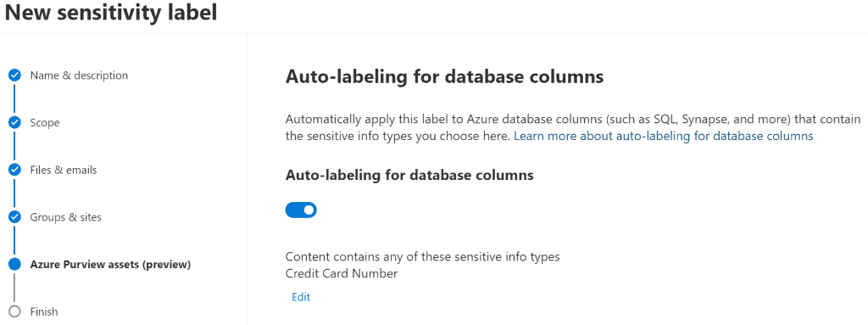
Task: Click the Files & emails checkmark icon
Action: click(x=15, y=170)
